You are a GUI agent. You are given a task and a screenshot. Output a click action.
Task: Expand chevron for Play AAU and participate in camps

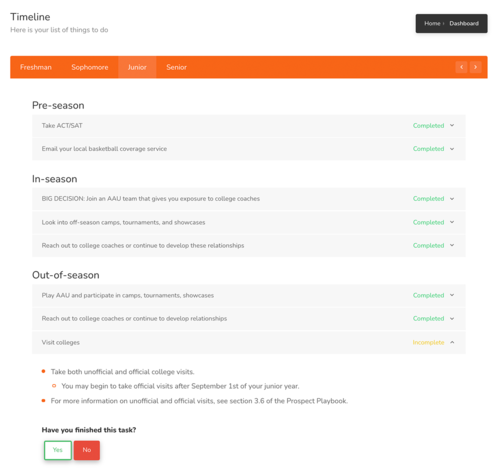(452, 295)
